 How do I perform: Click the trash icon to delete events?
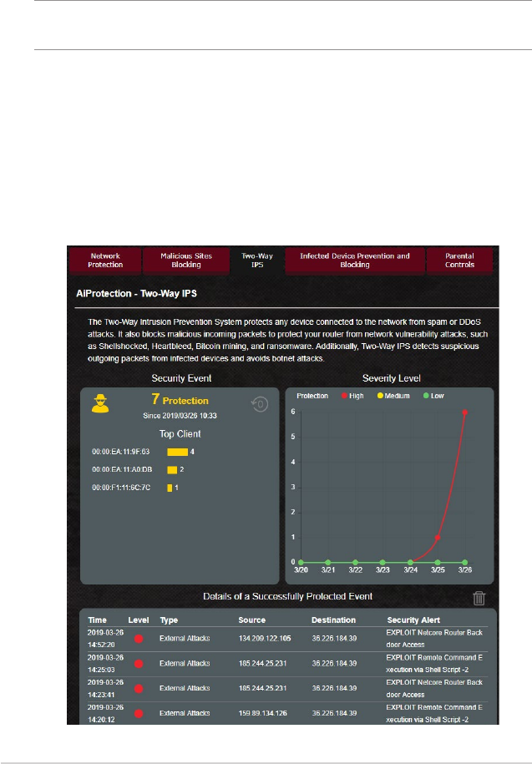point(479,598)
